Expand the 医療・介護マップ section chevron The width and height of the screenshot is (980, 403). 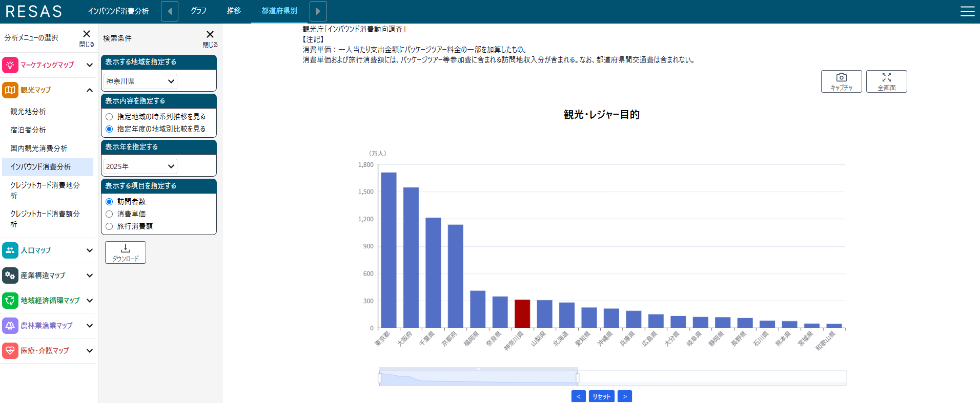tap(90, 351)
